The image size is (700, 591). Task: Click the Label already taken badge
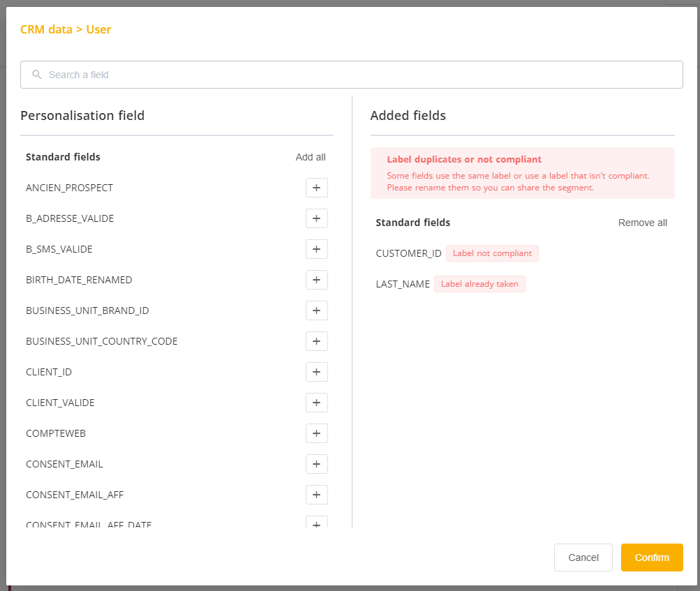pos(479,284)
